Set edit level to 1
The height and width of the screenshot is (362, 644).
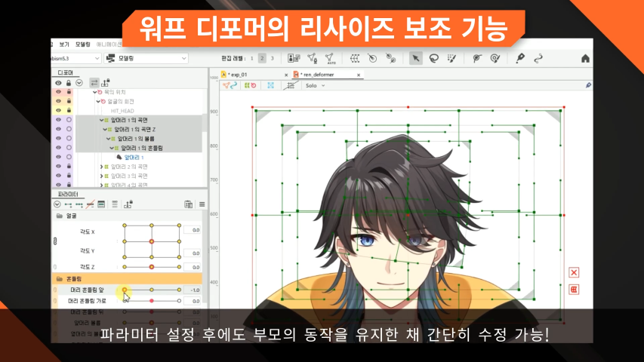click(251, 58)
